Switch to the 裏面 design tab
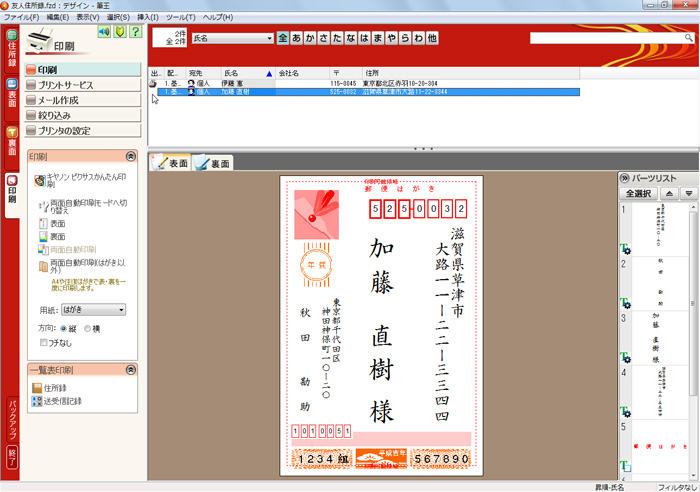This screenshot has width=700, height=492. (x=214, y=163)
